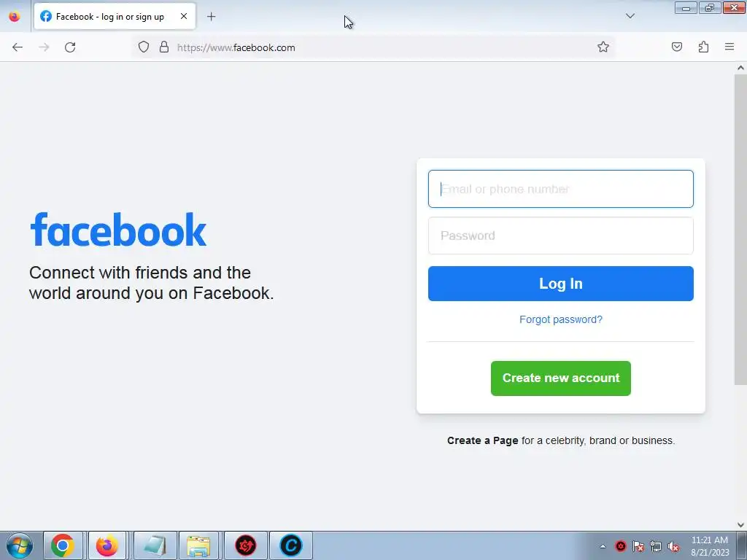This screenshot has width=747, height=560.
Task: Click the facebook logo
Action: click(118, 230)
